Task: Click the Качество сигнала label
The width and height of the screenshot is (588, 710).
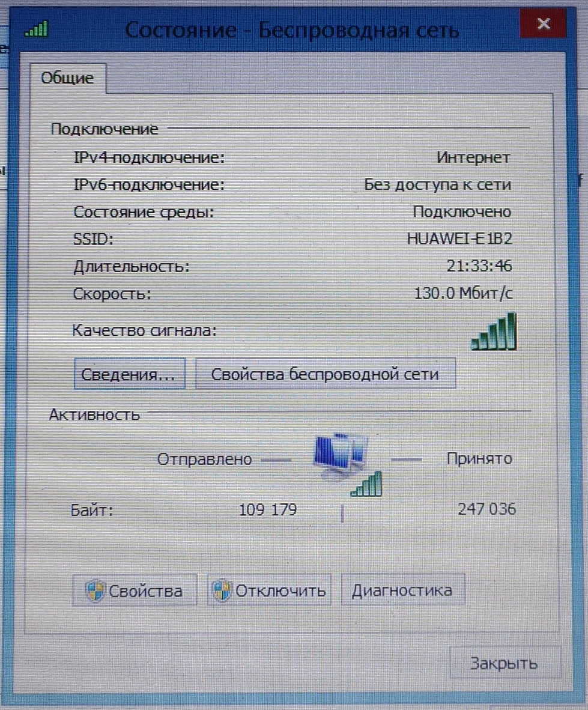Action: click(144, 330)
